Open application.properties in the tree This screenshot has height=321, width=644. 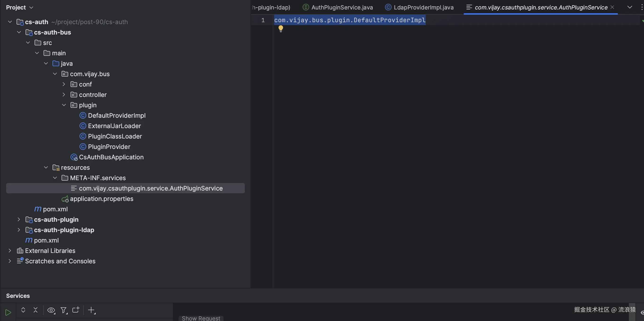(102, 199)
